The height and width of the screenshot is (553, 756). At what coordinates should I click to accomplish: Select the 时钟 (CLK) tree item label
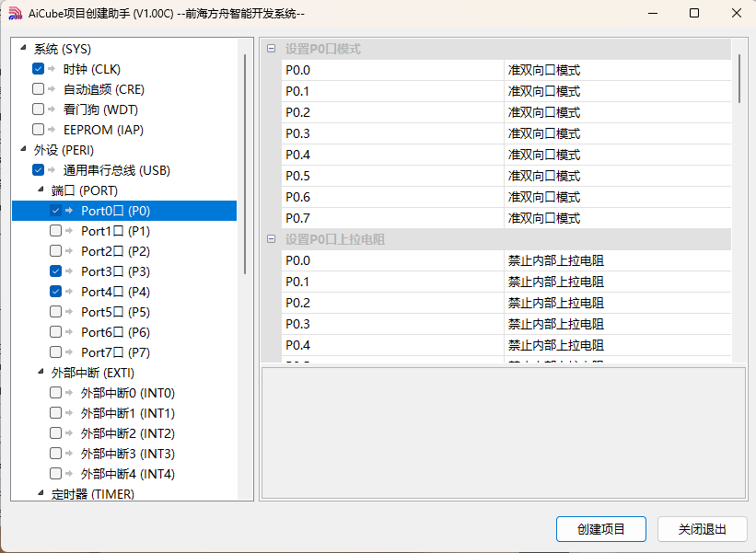click(x=92, y=69)
